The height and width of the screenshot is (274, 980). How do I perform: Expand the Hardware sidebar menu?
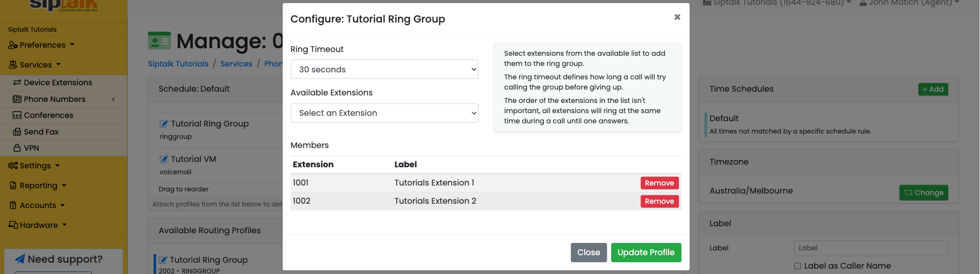(38, 225)
